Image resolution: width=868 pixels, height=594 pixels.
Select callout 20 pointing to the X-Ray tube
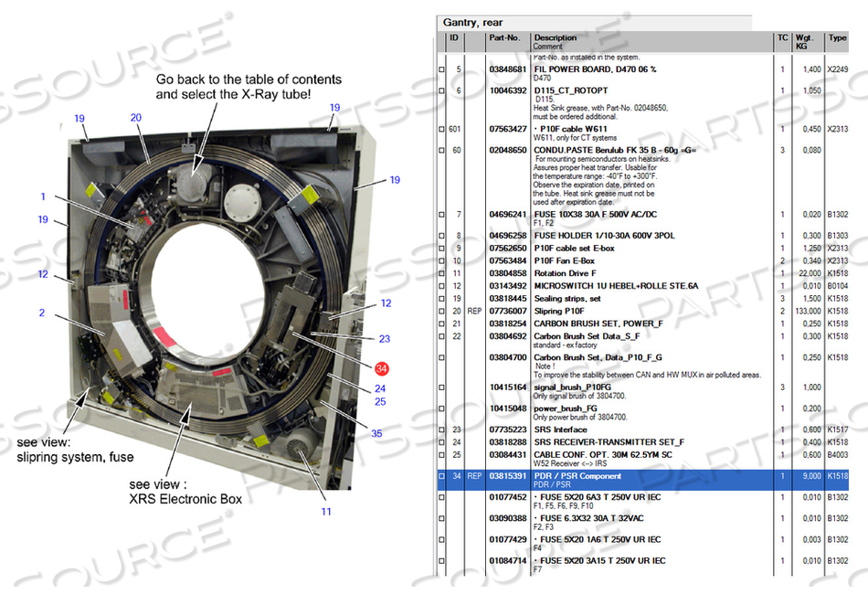(x=135, y=115)
